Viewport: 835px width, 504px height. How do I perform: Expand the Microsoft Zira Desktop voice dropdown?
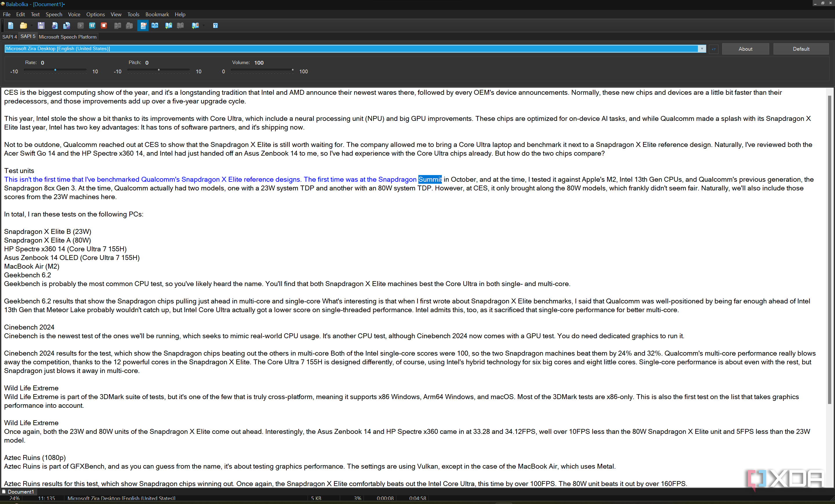pos(702,48)
